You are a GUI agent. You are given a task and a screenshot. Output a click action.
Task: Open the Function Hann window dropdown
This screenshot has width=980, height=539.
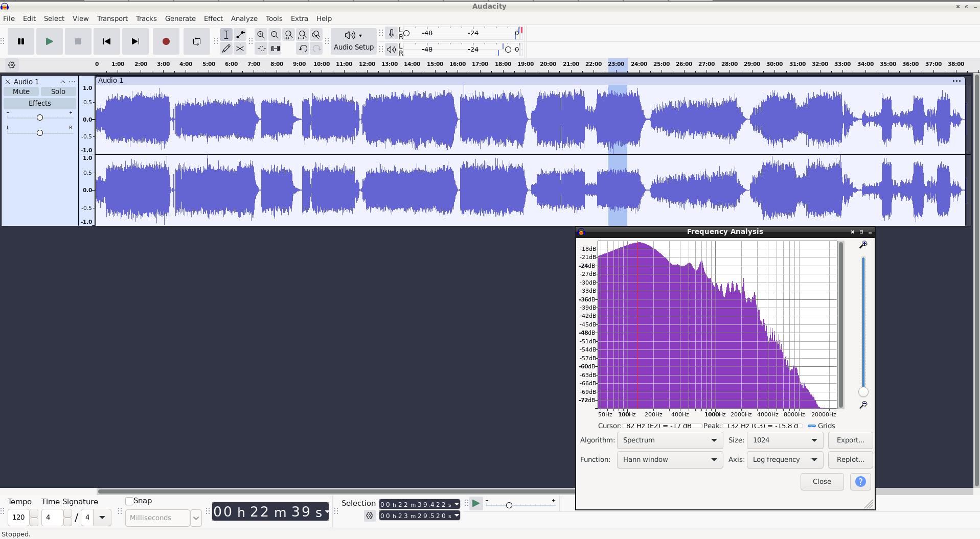point(670,460)
